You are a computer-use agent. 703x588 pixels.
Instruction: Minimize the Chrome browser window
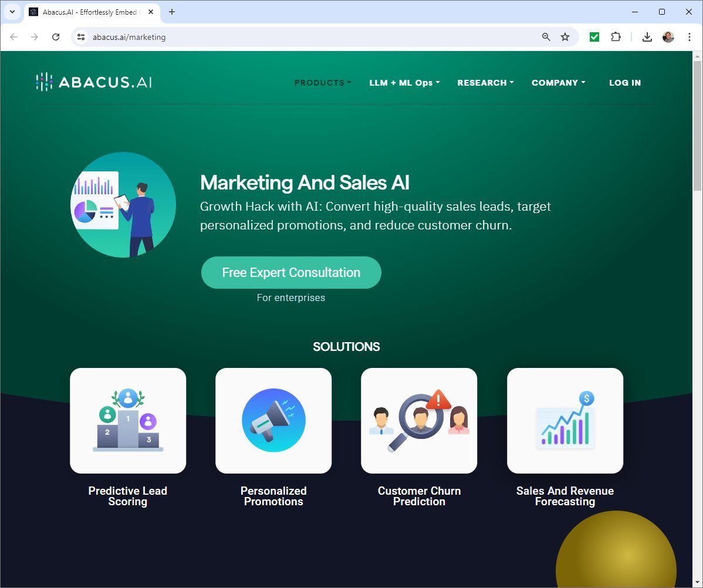[635, 12]
